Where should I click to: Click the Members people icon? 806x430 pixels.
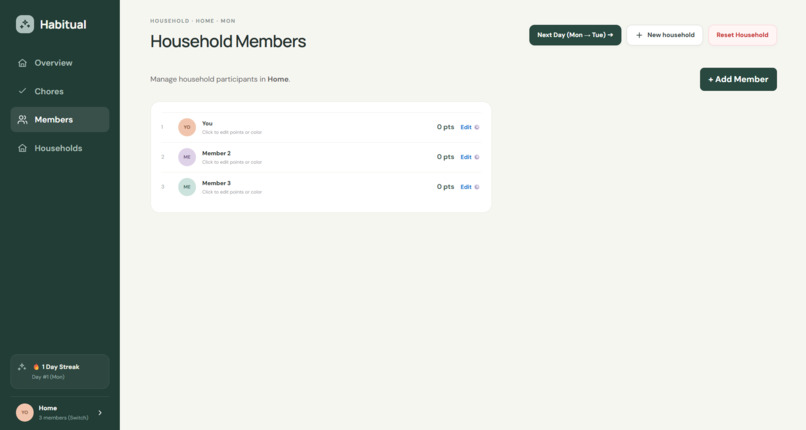22,119
